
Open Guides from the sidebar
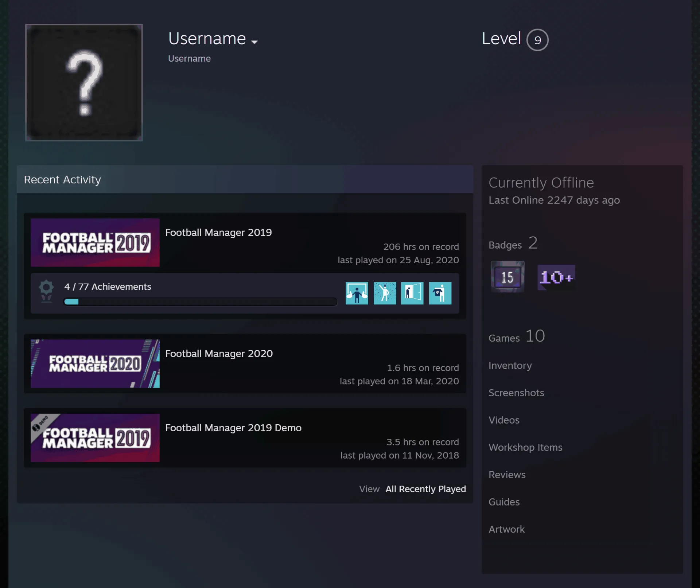504,502
